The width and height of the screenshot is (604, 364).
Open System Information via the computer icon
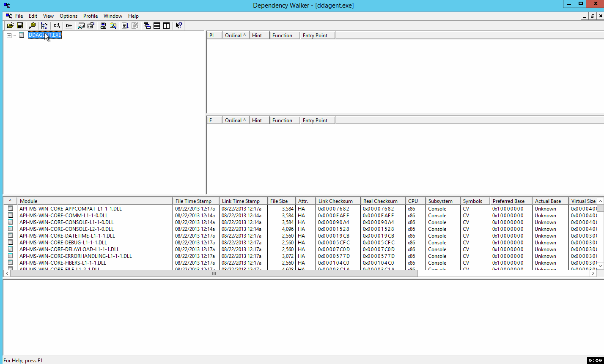pyautogui.click(x=103, y=25)
